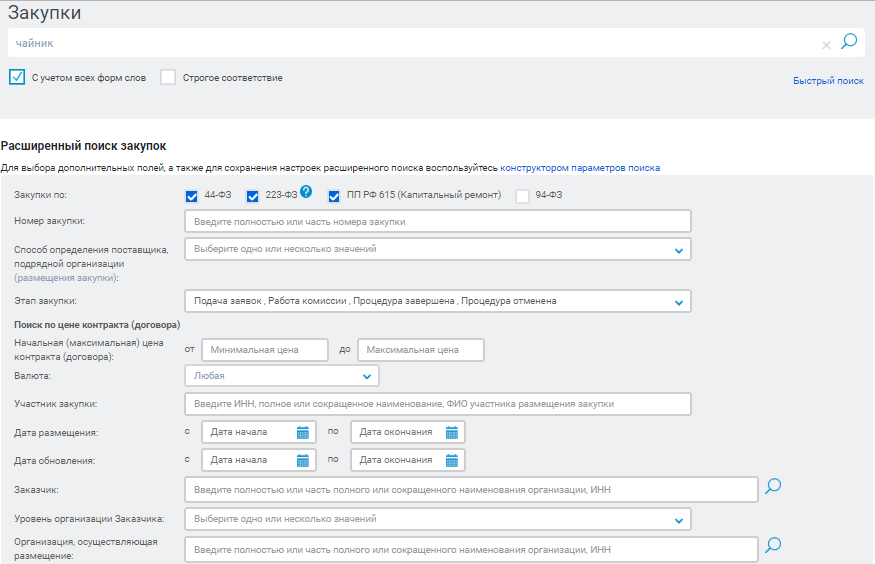Check the 94-ФЗ checkbox
Viewport: 875px width, 564px height.
tap(522, 196)
